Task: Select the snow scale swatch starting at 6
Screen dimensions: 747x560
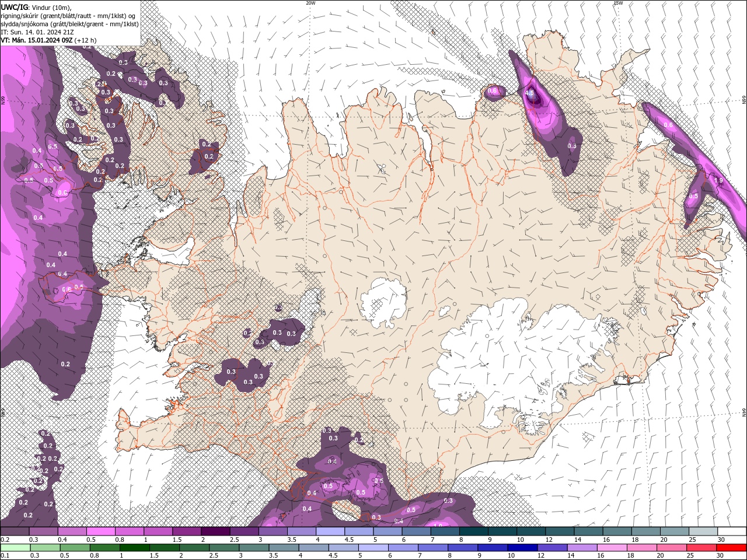Action: point(416,531)
